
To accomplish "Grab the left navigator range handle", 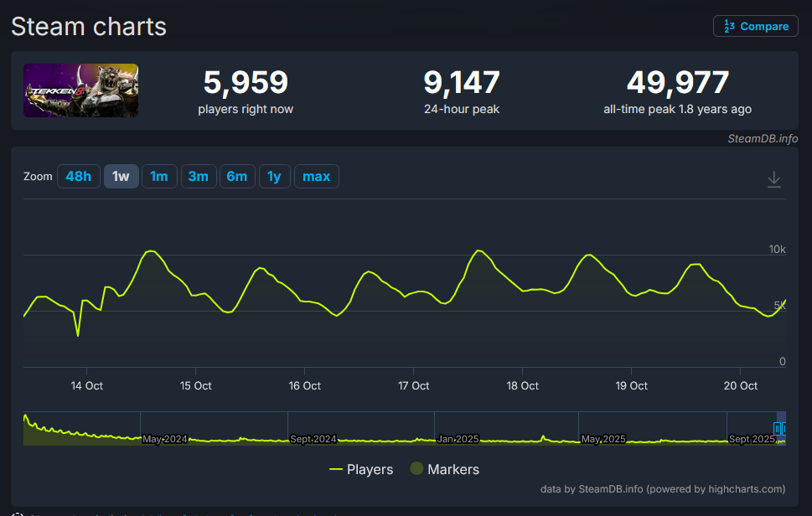I will coord(777,429).
